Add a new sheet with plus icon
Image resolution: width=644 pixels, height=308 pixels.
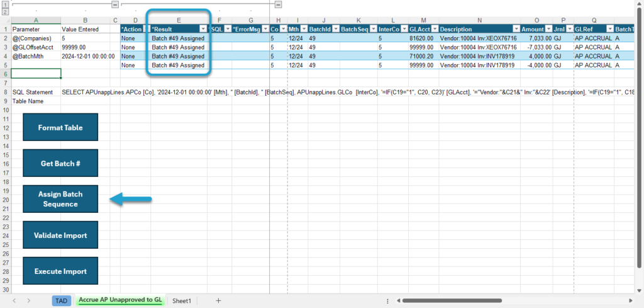coord(218,300)
